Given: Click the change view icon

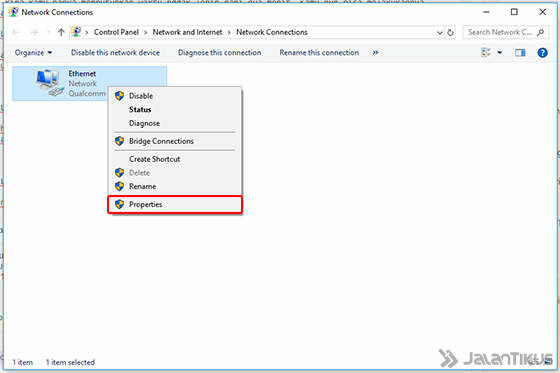Looking at the screenshot, I should (x=486, y=53).
